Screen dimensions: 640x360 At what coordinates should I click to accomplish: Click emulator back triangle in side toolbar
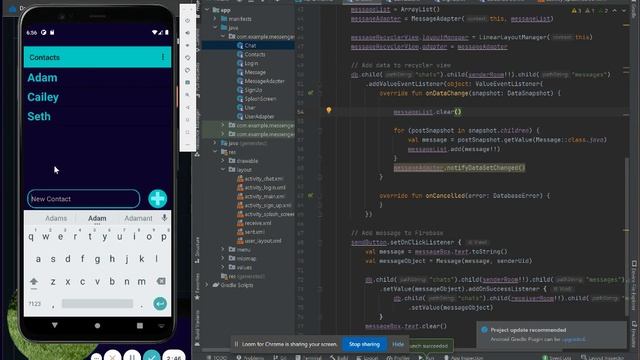point(187,107)
